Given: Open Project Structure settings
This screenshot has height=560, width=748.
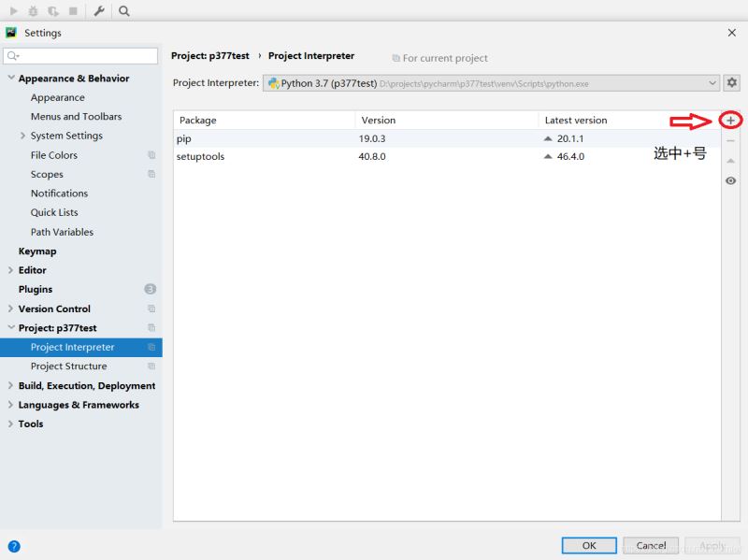Looking at the screenshot, I should 68,366.
